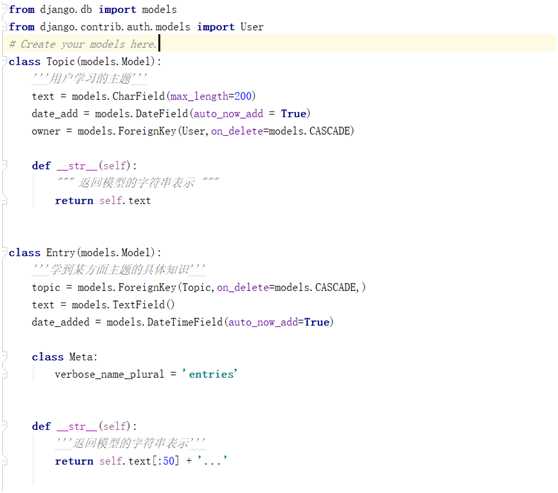Click the '...' string literal
This screenshot has height=493, width=558.
pos(212,461)
